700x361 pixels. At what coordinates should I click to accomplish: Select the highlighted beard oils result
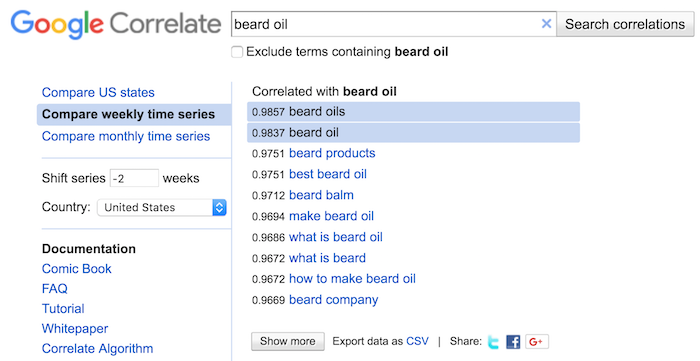413,112
